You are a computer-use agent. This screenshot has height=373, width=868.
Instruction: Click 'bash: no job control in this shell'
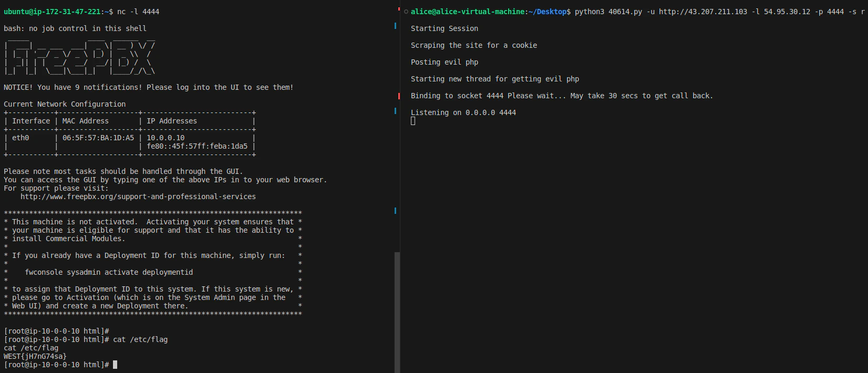75,28
